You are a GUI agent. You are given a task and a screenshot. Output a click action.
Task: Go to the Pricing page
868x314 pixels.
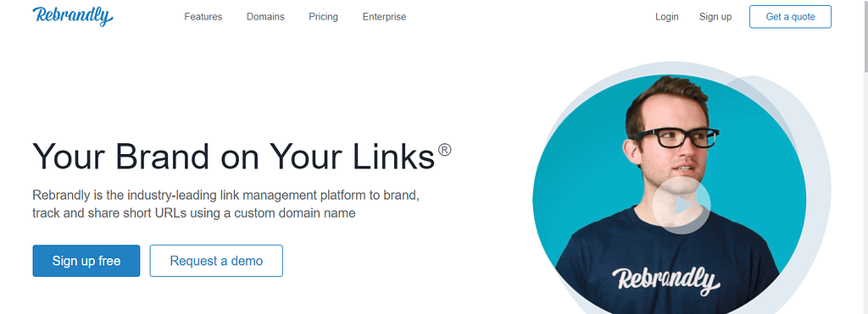click(323, 17)
